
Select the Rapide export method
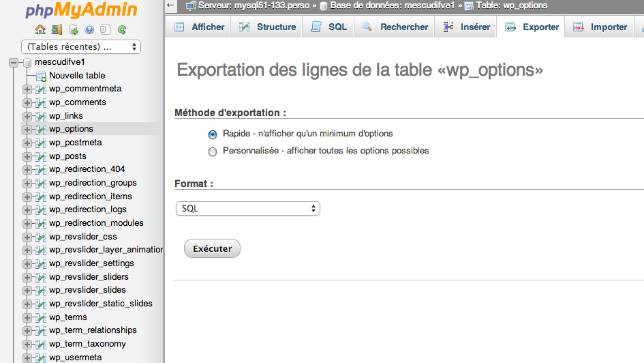tap(213, 134)
